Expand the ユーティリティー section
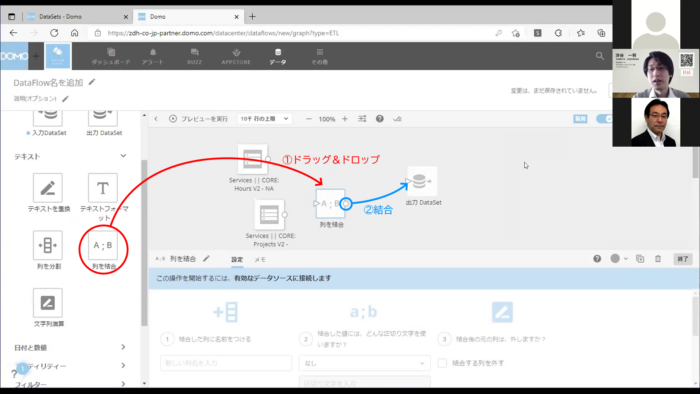700x394 pixels. pyautogui.click(x=123, y=365)
